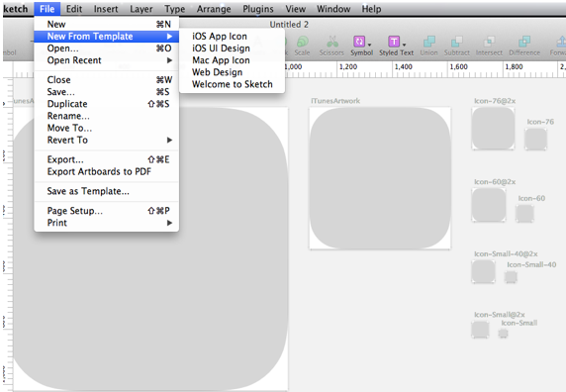566x392 pixels.
Task: Open the Symbol dropdown arrow
Action: [369, 45]
